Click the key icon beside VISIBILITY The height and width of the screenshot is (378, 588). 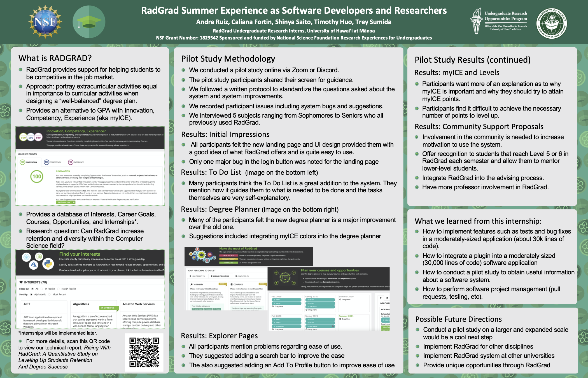(191, 284)
